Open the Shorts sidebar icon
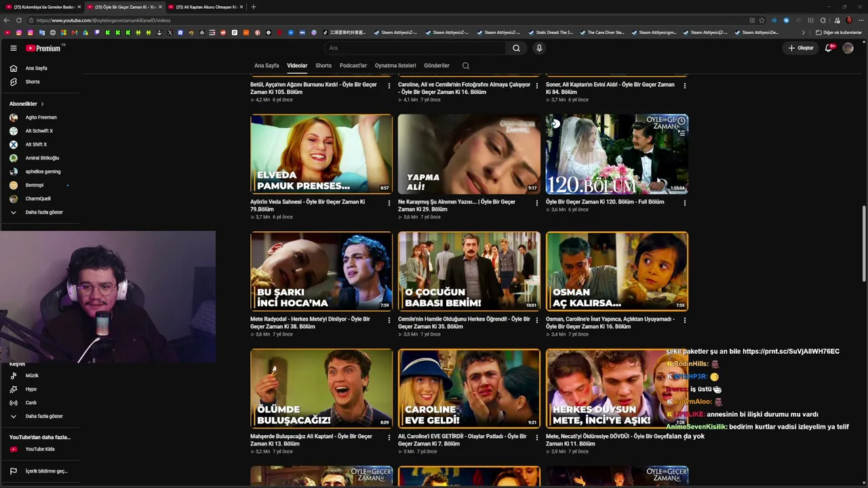The width and height of the screenshot is (868, 488). pyautogui.click(x=13, y=81)
